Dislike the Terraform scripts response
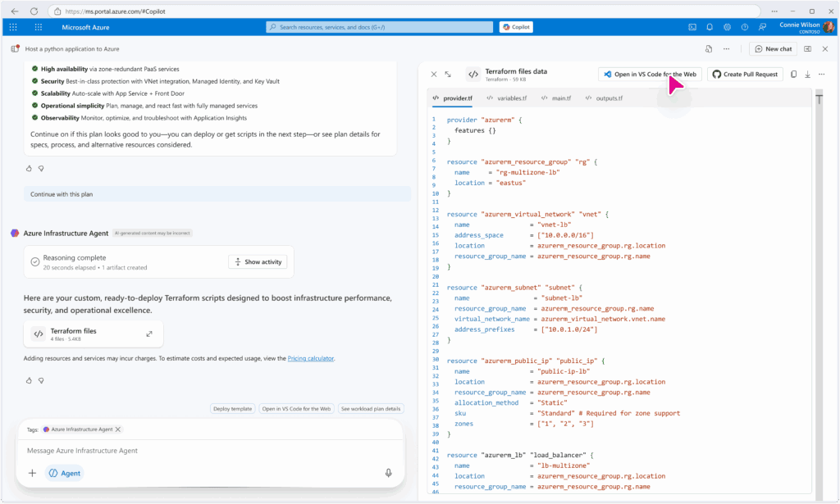 point(41,380)
